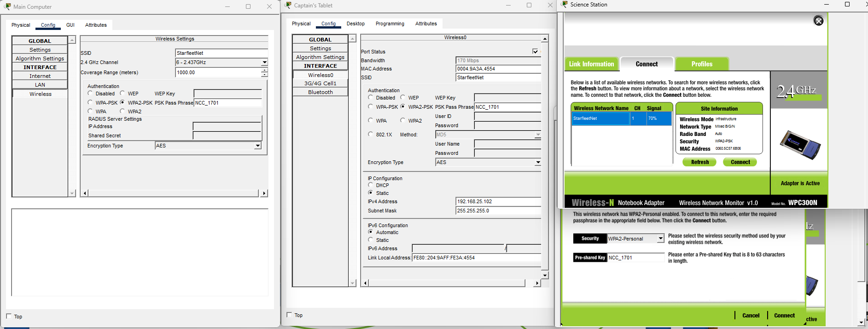Choose WPA authentication on Captain's Tablet

pyautogui.click(x=371, y=120)
